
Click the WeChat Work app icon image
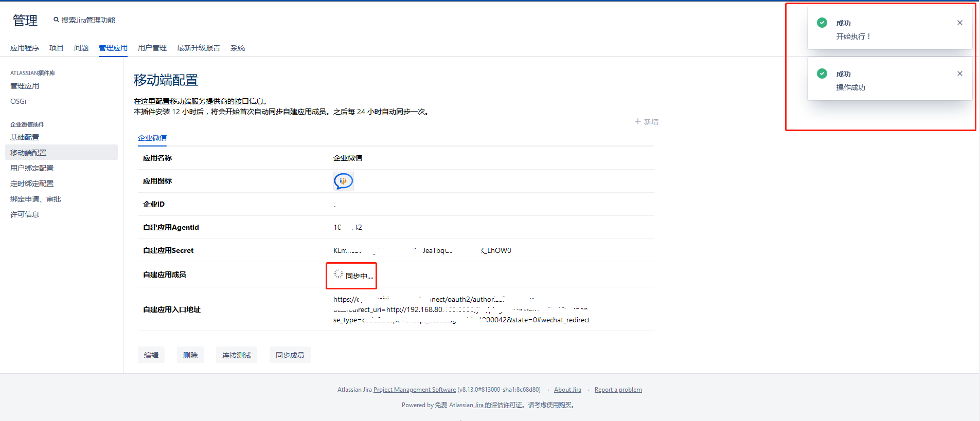343,181
